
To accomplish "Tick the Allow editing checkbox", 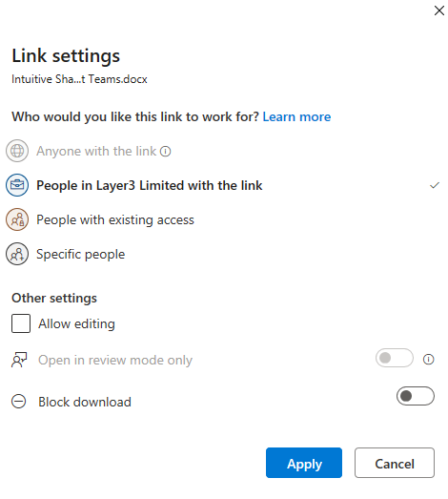I will [x=21, y=323].
